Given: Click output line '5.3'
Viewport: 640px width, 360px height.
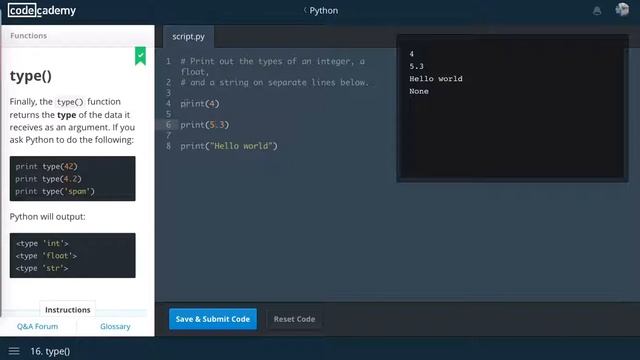Looking at the screenshot, I should pos(416,67).
